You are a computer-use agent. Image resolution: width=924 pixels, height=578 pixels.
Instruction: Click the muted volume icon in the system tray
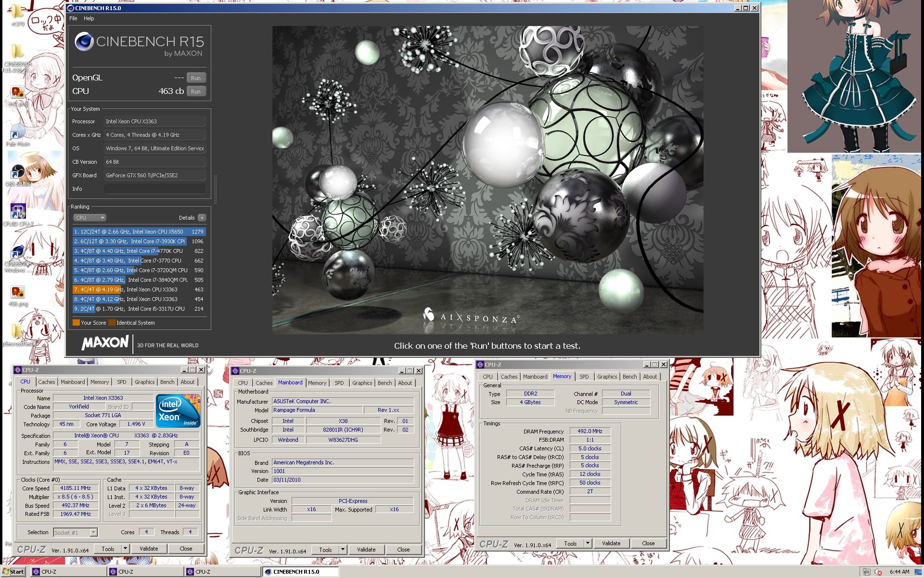[878, 572]
